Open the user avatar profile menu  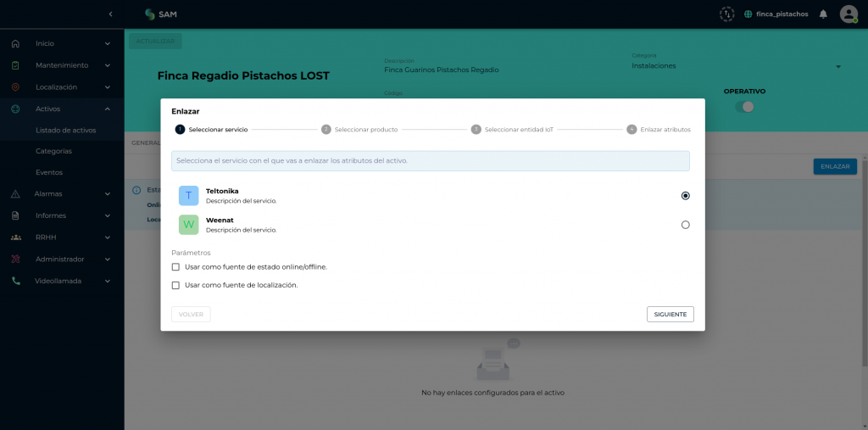click(849, 14)
